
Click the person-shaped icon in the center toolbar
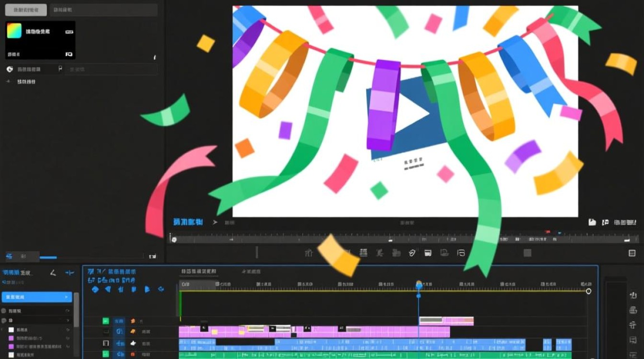click(380, 253)
